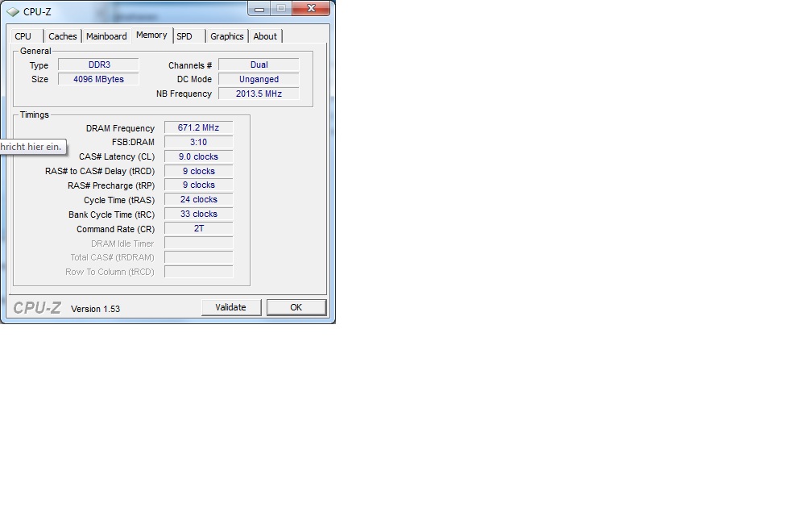Viewport: 812px width, 508px height.
Task: Click the DRAM Frequency value 671.2 MHz
Action: 198,127
